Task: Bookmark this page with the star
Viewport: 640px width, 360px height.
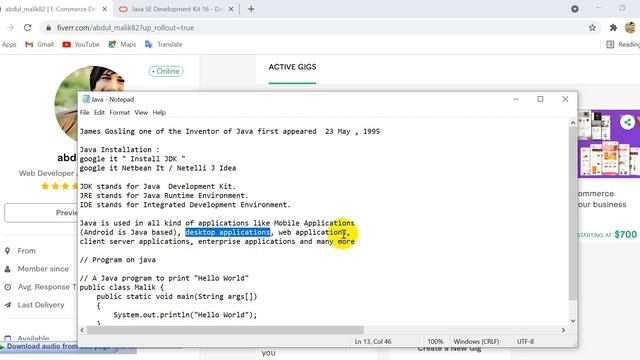Action: pyautogui.click(x=592, y=28)
